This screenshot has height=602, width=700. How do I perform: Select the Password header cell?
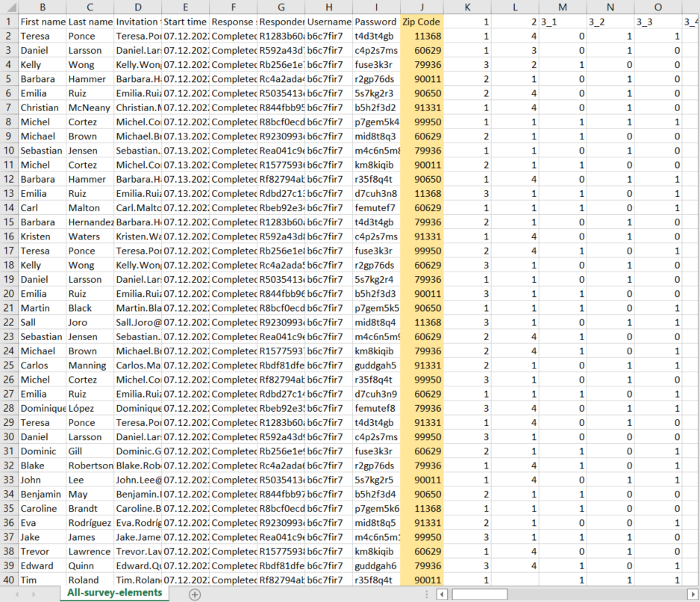(x=376, y=22)
